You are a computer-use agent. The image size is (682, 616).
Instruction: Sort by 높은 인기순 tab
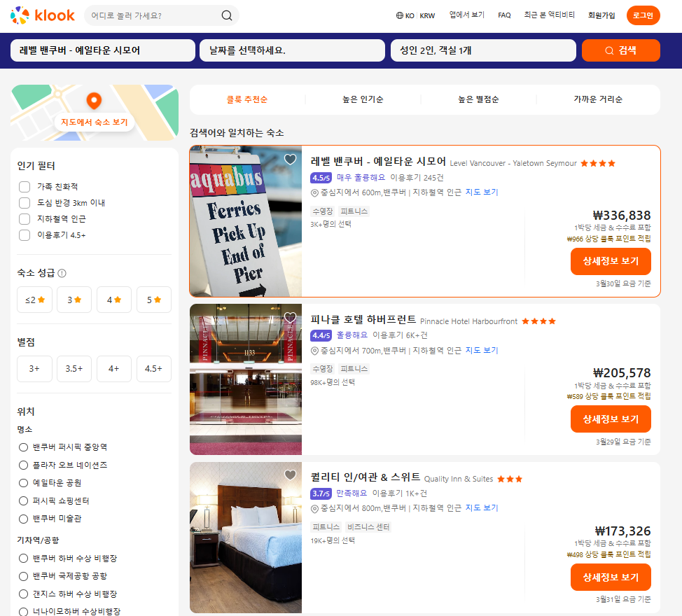pyautogui.click(x=363, y=99)
